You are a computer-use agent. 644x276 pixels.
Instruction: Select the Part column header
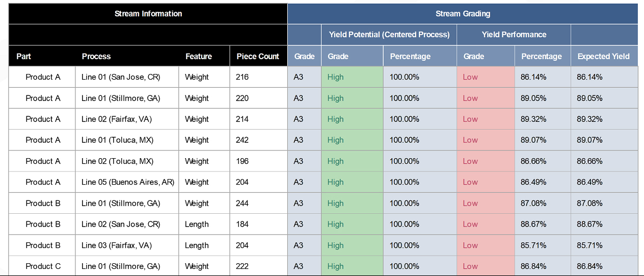(x=24, y=56)
